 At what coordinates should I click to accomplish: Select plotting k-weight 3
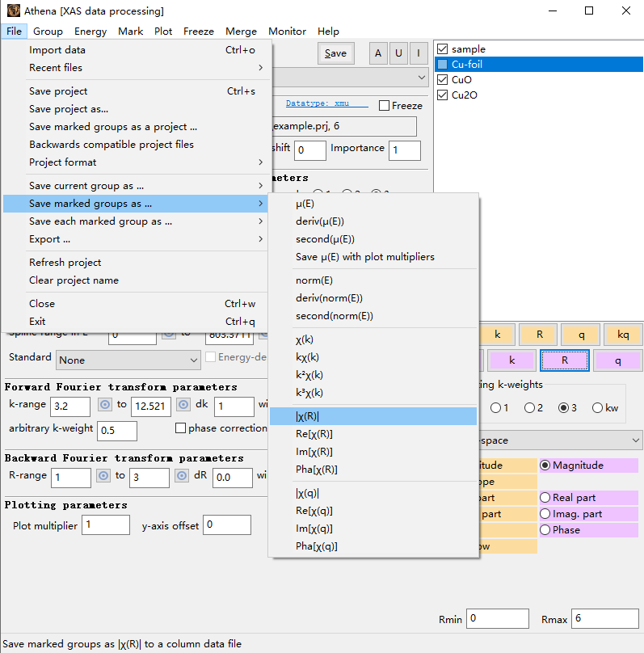[x=563, y=407]
